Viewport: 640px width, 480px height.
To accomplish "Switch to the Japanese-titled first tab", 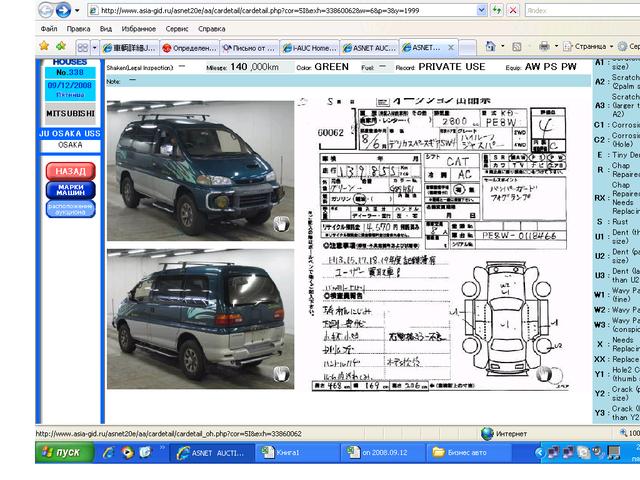I will pos(129,48).
